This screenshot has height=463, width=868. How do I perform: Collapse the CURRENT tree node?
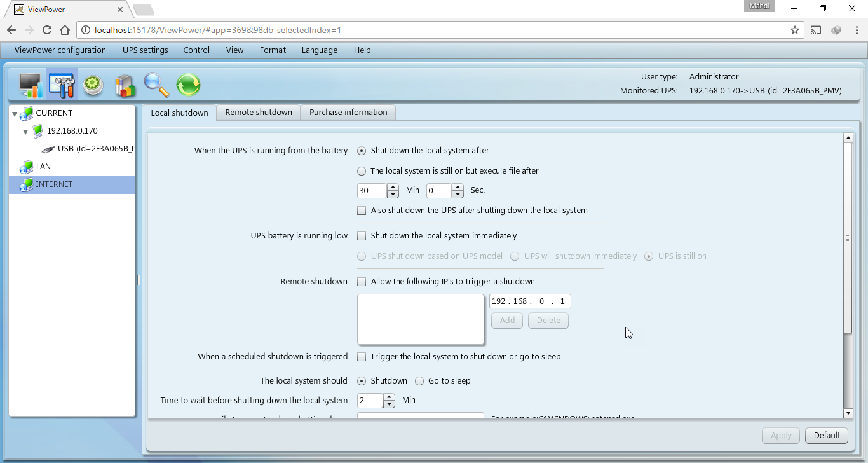pyautogui.click(x=15, y=114)
